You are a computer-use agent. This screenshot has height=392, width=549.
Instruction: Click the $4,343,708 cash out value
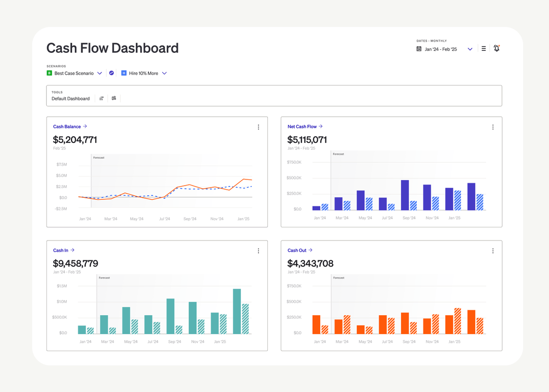310,263
